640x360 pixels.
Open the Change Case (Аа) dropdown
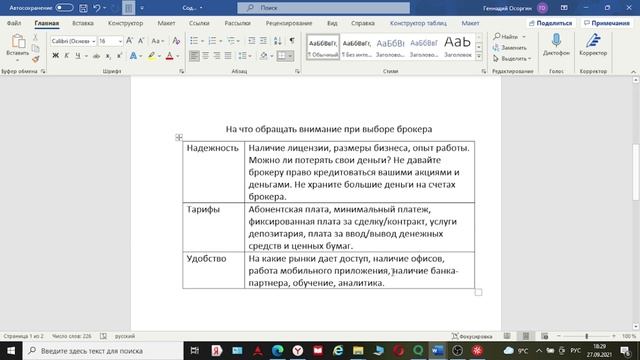[157, 41]
